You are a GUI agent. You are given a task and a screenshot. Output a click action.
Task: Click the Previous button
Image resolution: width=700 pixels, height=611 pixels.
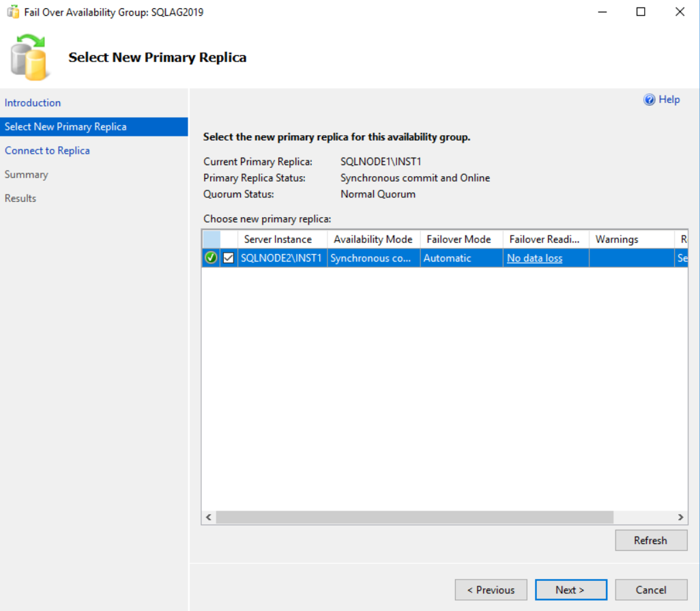click(491, 589)
